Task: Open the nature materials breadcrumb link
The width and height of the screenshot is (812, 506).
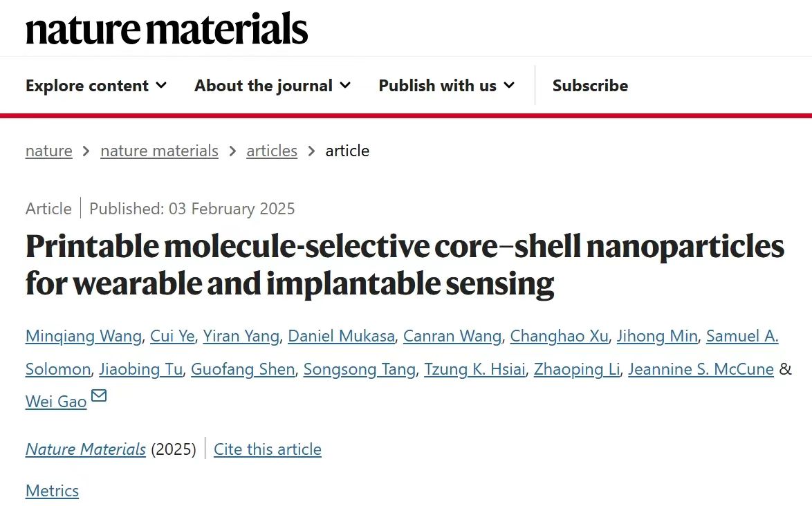Action: [160, 151]
